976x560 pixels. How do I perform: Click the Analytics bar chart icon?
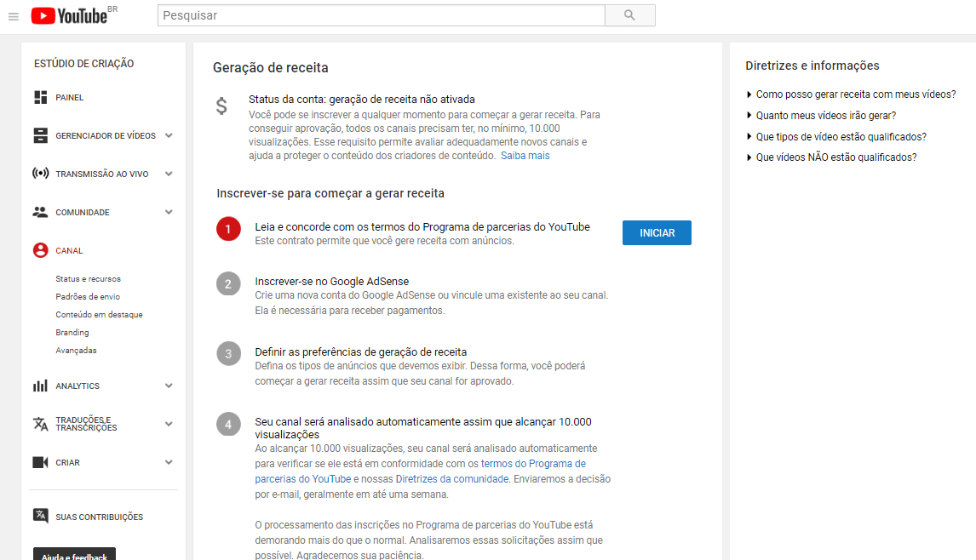41,386
